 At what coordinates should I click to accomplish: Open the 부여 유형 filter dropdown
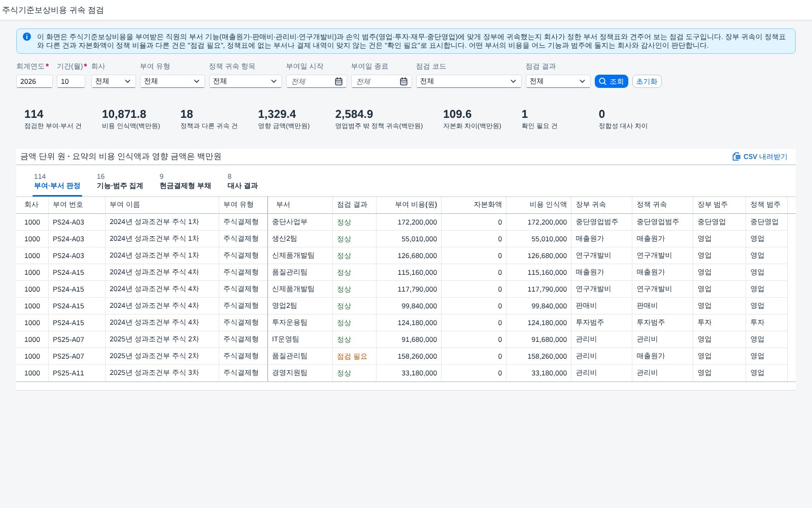click(x=173, y=81)
